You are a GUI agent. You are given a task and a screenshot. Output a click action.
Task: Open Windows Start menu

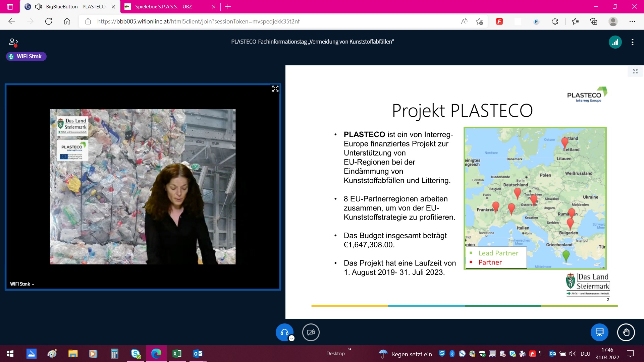pyautogui.click(x=10, y=354)
